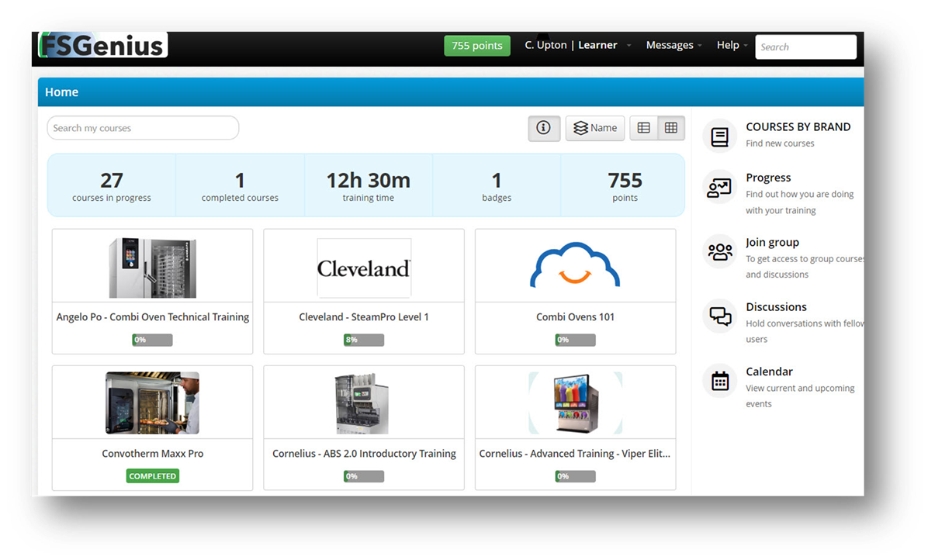Click the Cleveland SteamPro 8% progress bar
This screenshot has height=560, width=928.
(x=364, y=340)
